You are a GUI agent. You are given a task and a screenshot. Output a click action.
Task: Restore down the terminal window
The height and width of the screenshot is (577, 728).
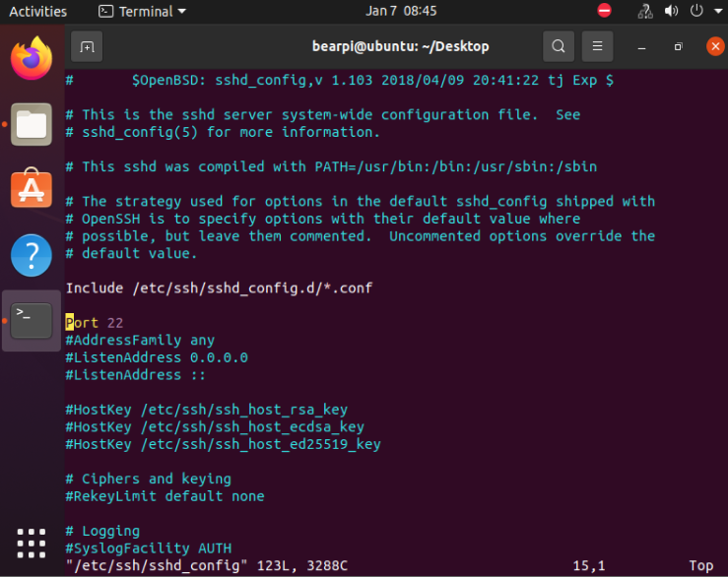click(x=678, y=46)
